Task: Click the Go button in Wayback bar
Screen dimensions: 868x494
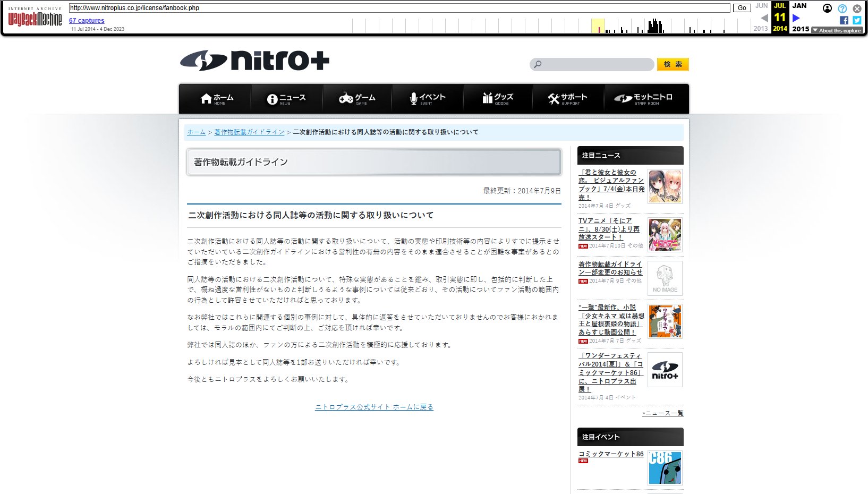Action: (742, 8)
